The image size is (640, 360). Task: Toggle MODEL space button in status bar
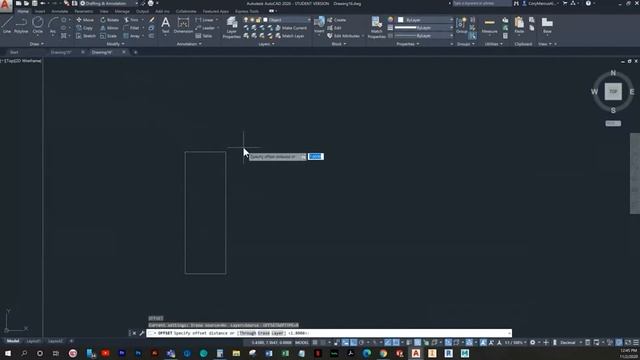tap(302, 342)
